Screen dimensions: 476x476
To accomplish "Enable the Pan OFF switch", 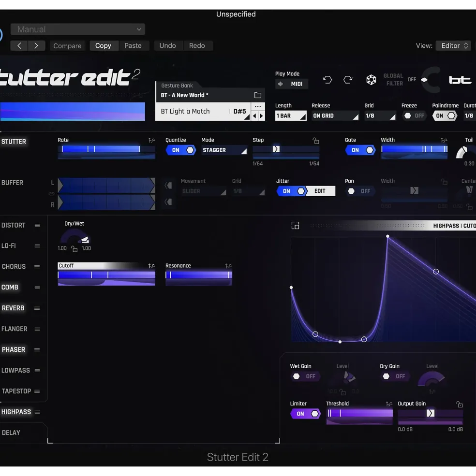I will (360, 191).
